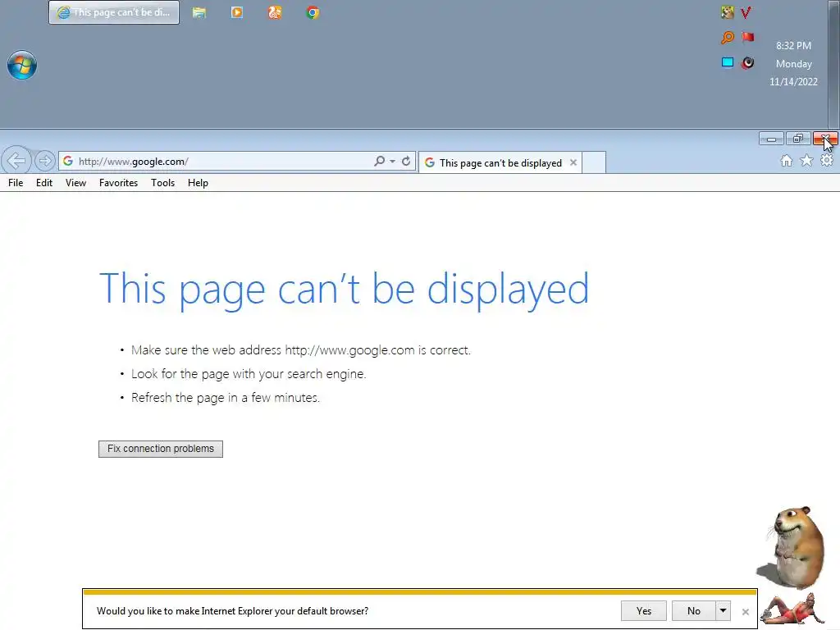Click the 'Make sure the web address' line

pos(301,350)
